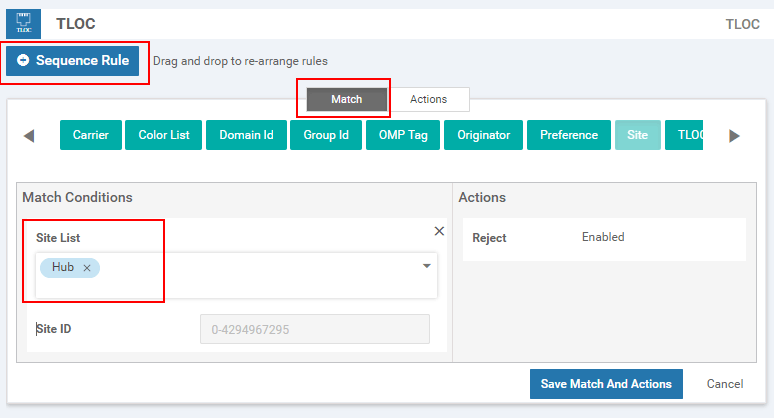Screen dimensions: 774x418
Task: Choose Group Id match condition
Action: point(326,135)
